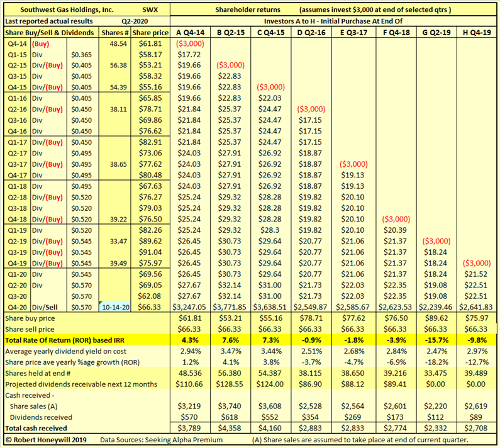Select the $2,708 total cash received cell
Screen dimensions: 500x448
pyautogui.click(x=476, y=428)
